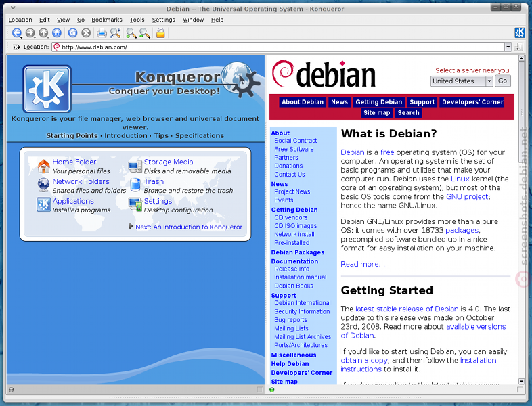Open the Home Folder link
Image resolution: width=532 pixels, height=406 pixels.
pyautogui.click(x=74, y=162)
